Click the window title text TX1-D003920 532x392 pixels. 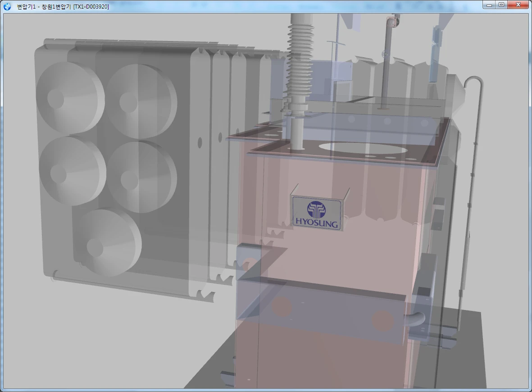pos(91,7)
